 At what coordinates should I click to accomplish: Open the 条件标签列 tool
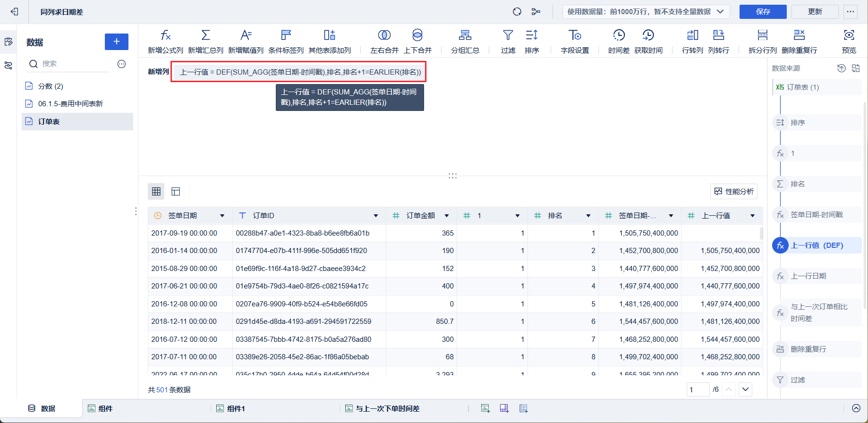click(x=286, y=42)
